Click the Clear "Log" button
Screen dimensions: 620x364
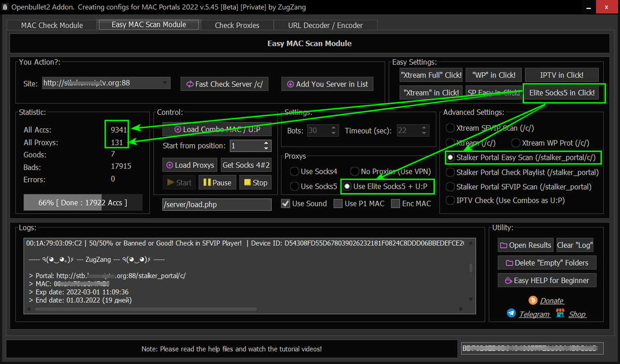point(575,245)
